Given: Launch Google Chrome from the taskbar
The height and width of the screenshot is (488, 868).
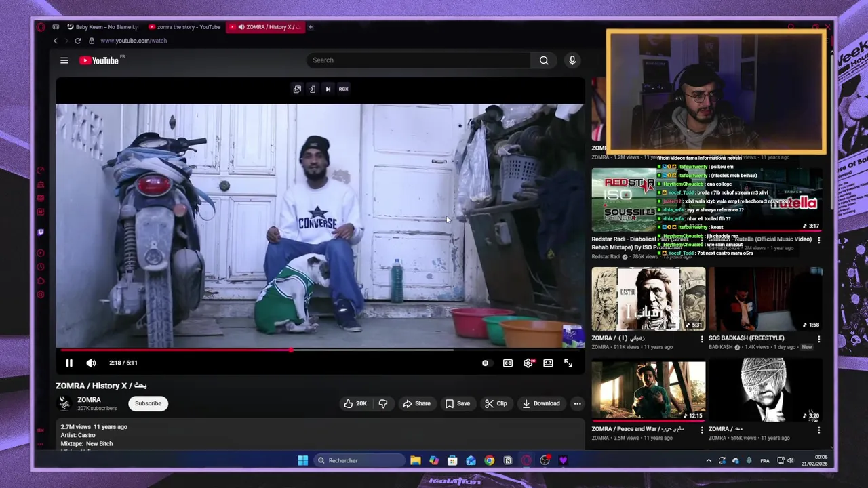Looking at the screenshot, I should pos(489,461).
